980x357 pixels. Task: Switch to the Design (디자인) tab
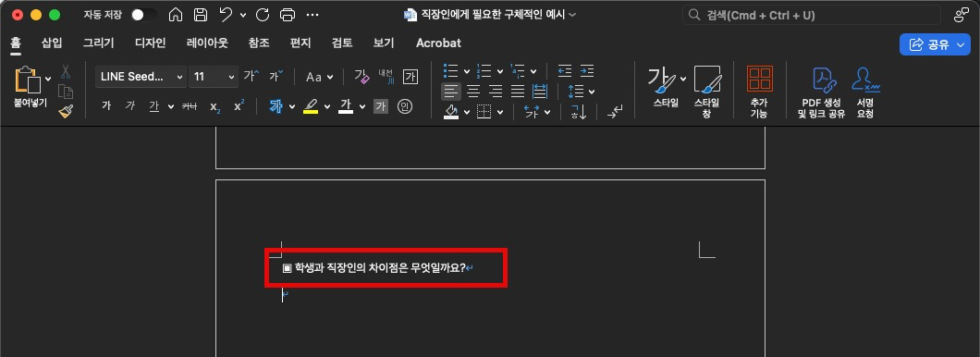151,43
